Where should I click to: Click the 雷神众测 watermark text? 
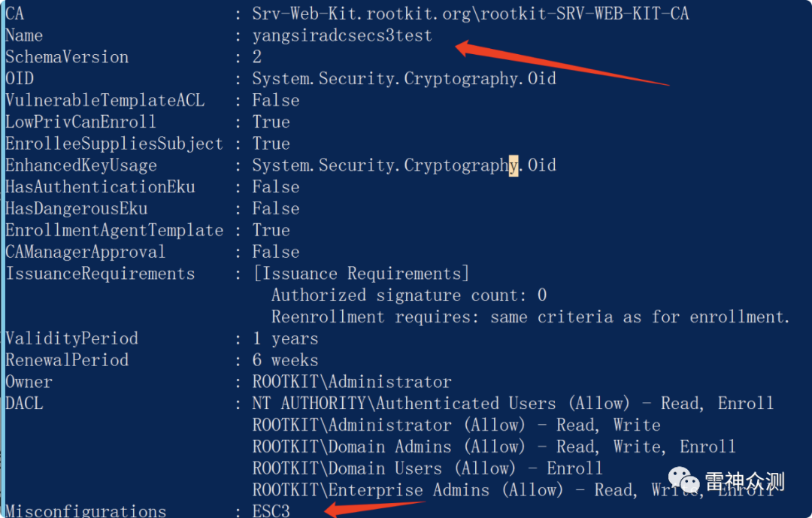(x=744, y=482)
